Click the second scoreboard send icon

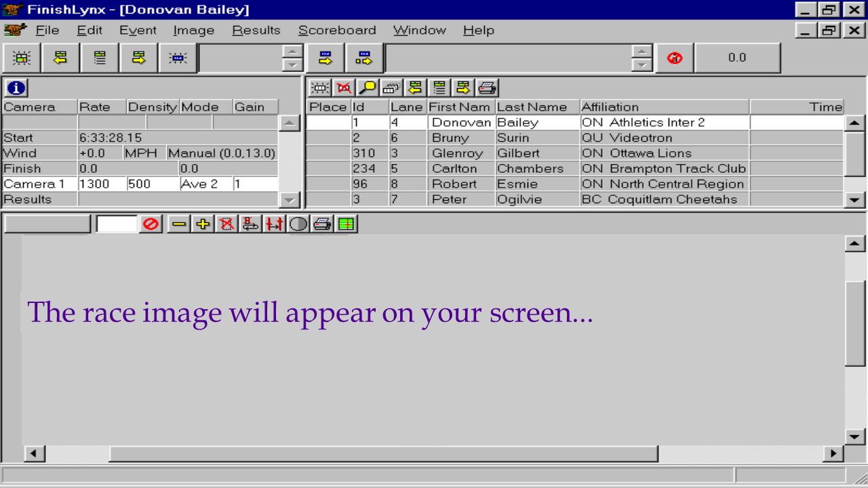364,58
